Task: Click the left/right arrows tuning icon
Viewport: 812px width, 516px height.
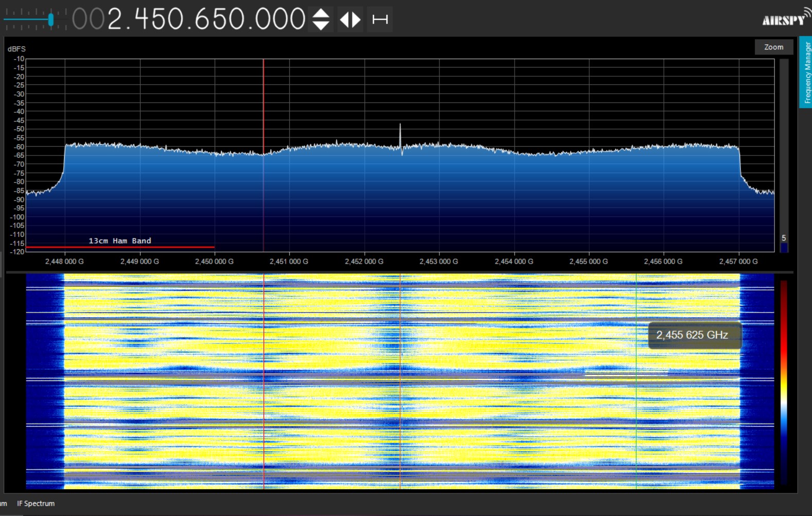Action: [350, 20]
